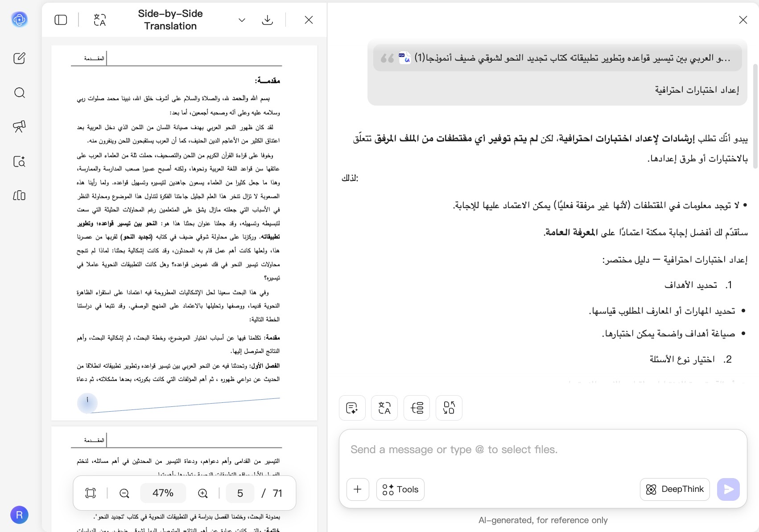Click the 'لذلك:' line in reply
This screenshot has height=532, width=759.
click(350, 178)
